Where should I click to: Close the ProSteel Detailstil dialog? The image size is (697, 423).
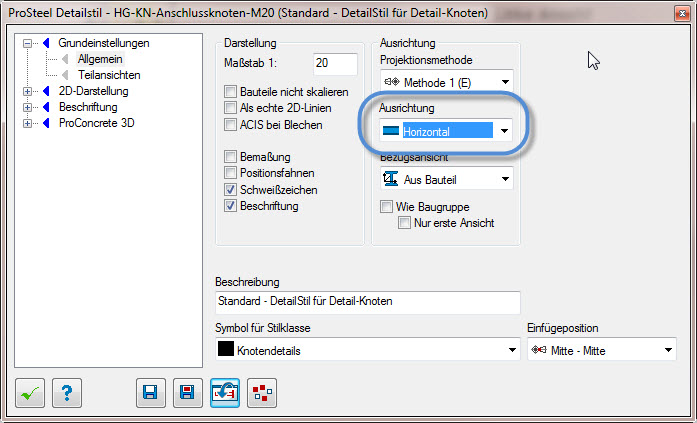[682, 13]
